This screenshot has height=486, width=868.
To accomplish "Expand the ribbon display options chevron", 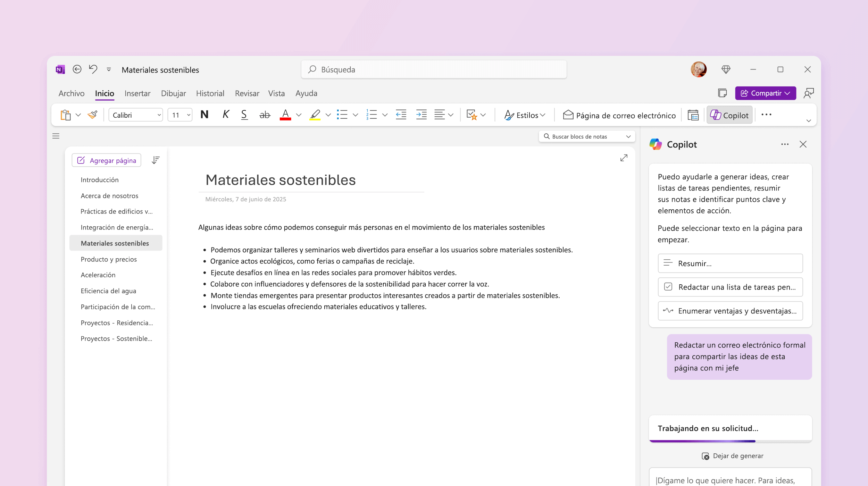I will (809, 121).
